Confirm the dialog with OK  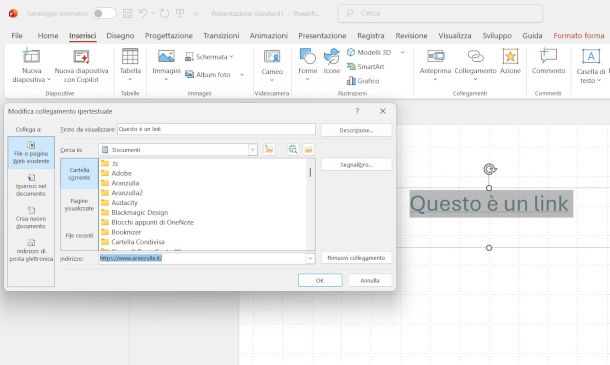pos(320,280)
